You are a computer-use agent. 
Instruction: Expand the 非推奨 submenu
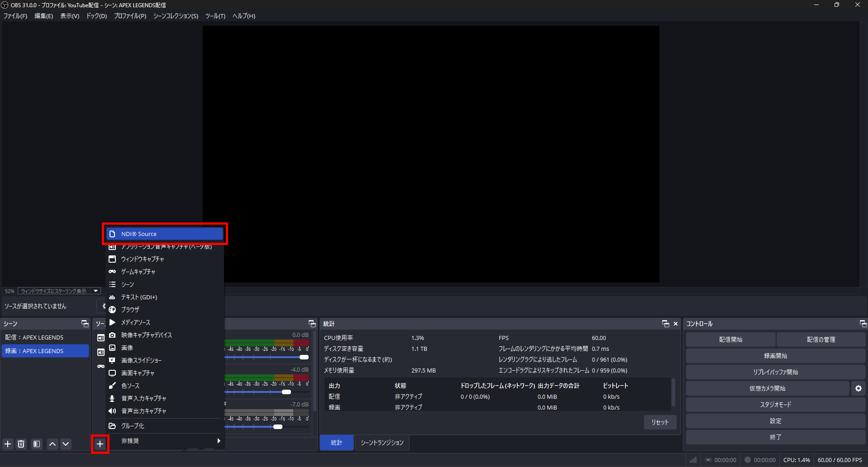(x=165, y=441)
